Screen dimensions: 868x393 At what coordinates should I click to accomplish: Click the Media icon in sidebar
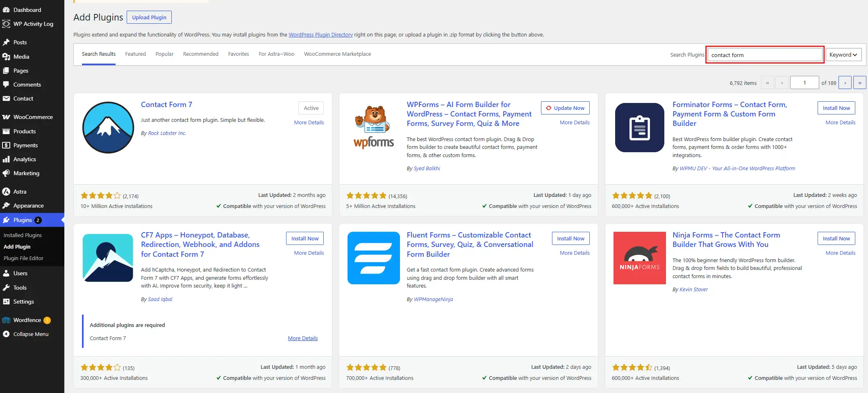pyautogui.click(x=6, y=57)
